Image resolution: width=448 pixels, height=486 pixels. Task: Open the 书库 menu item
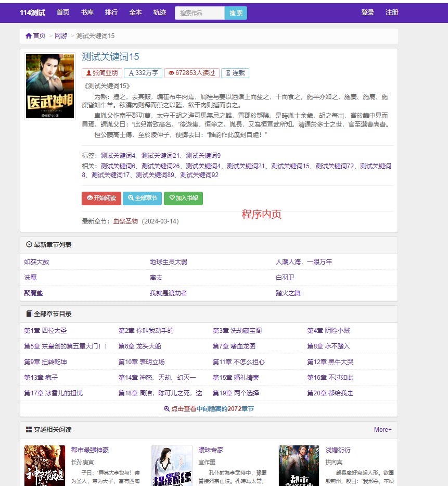(x=87, y=13)
